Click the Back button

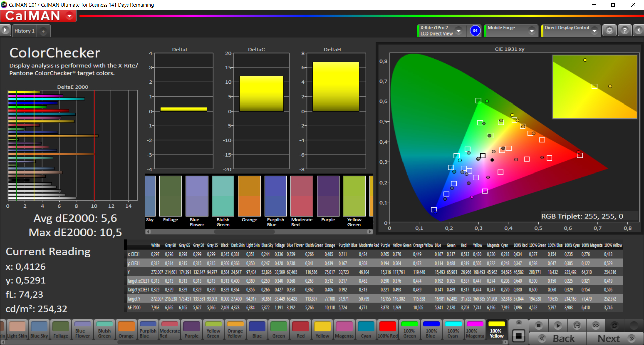pyautogui.click(x=558, y=338)
